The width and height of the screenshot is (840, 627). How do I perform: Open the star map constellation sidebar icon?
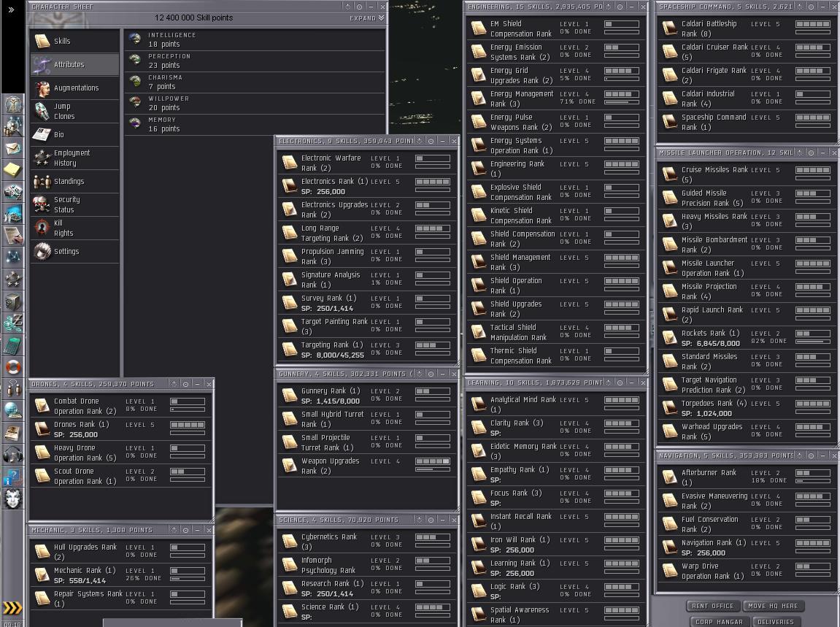13,257
